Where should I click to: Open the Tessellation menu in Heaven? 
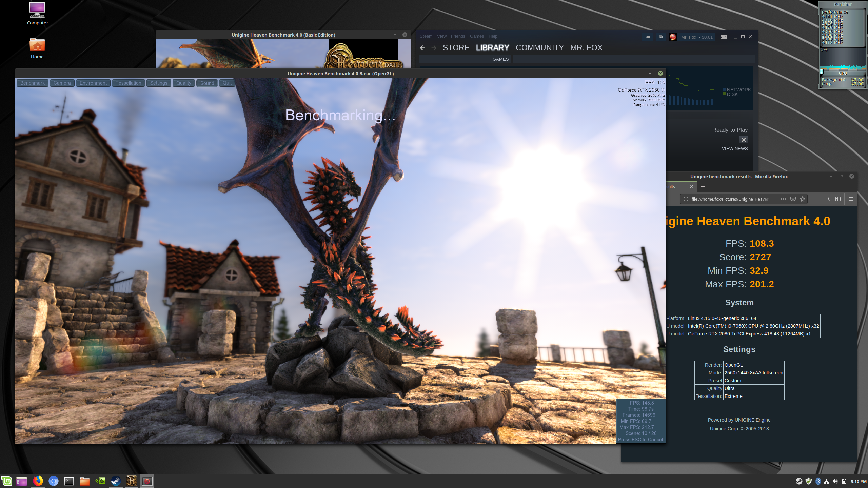click(128, 83)
